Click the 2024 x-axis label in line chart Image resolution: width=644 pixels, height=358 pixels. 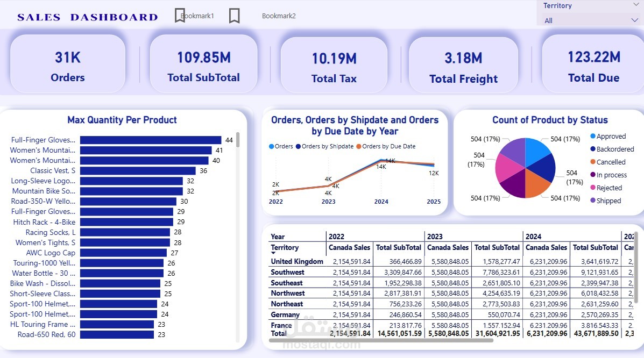(381, 202)
